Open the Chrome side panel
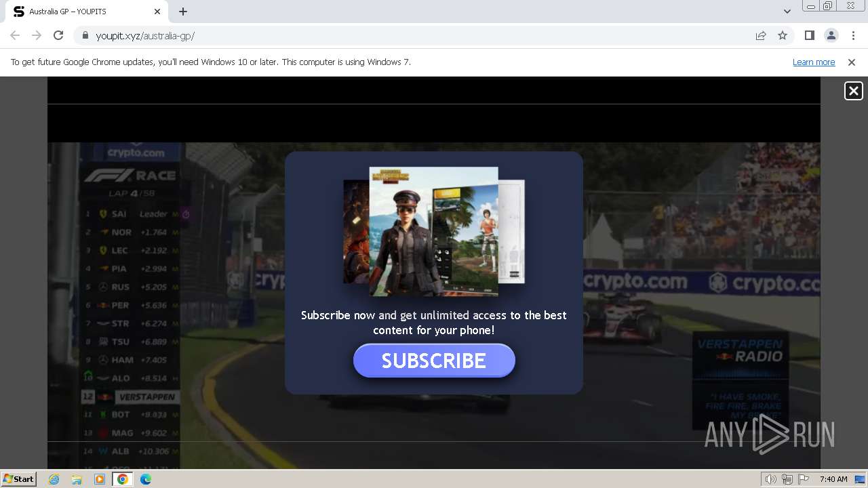868x488 pixels. coord(809,35)
